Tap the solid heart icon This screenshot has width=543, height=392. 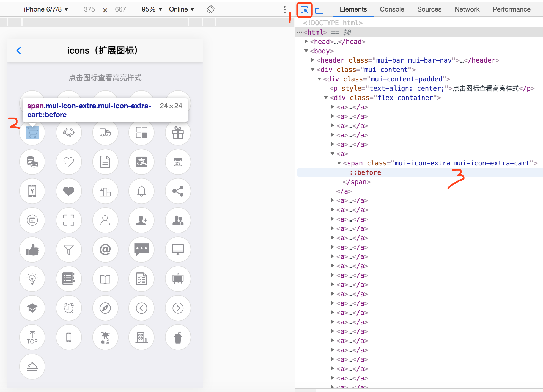pos(69,191)
